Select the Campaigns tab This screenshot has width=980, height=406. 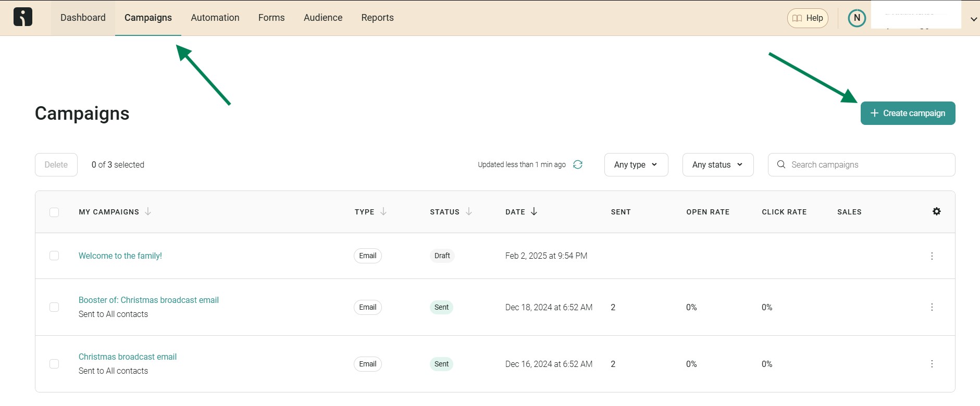point(148,18)
